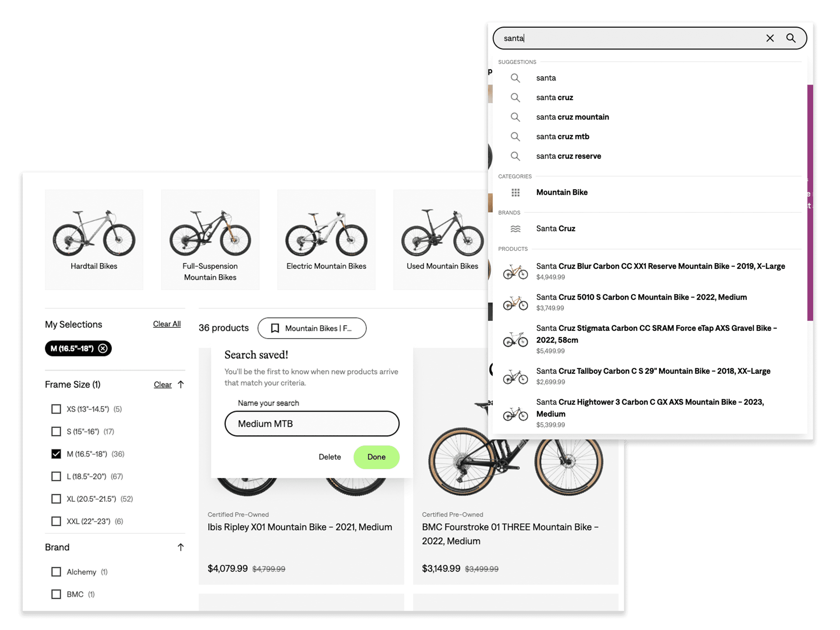Check the S (15"-16") frame size
840x630 pixels.
(x=56, y=431)
